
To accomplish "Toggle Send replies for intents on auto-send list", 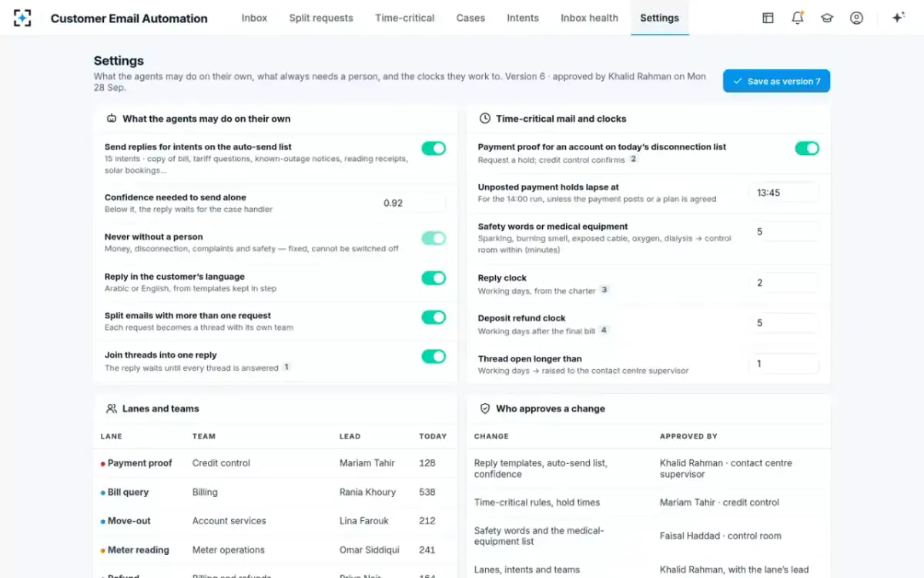I will [434, 148].
